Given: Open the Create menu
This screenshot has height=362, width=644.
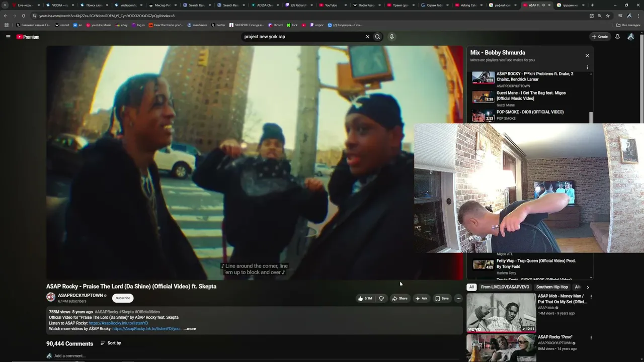Looking at the screenshot, I should 600,37.
